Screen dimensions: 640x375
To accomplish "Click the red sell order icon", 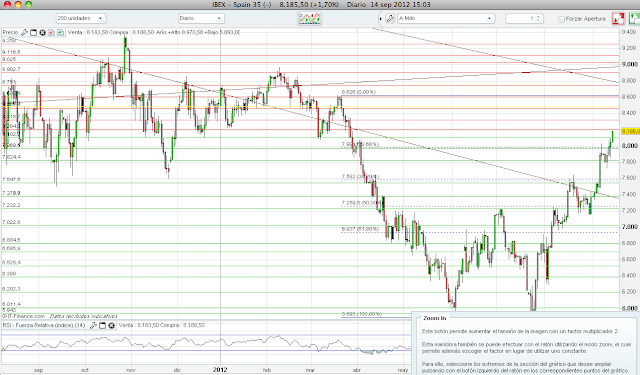I will [x=618, y=18].
